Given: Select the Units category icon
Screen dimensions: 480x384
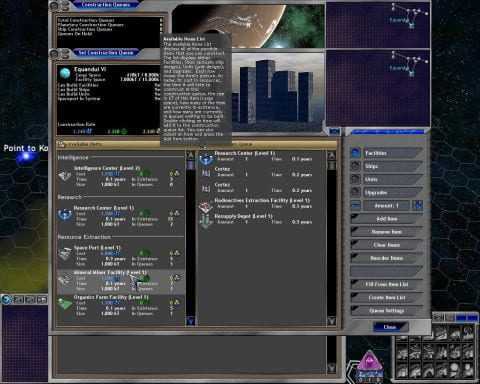Looking at the screenshot, I should 356,179.
